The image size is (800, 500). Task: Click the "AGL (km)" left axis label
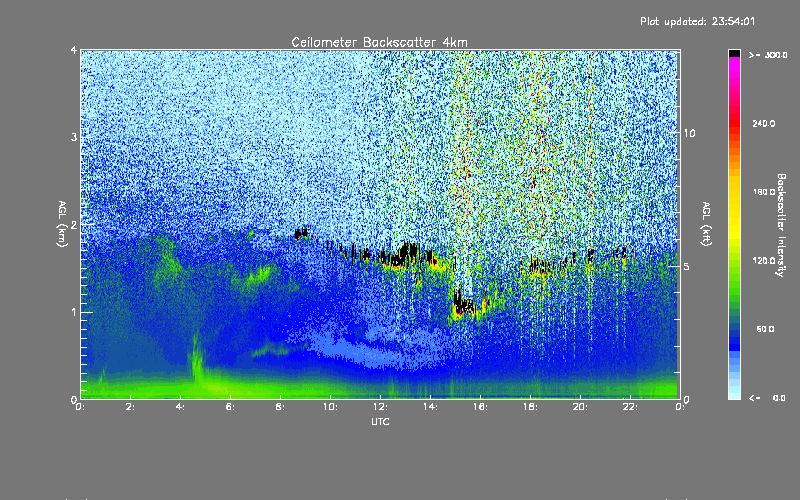click(x=63, y=224)
